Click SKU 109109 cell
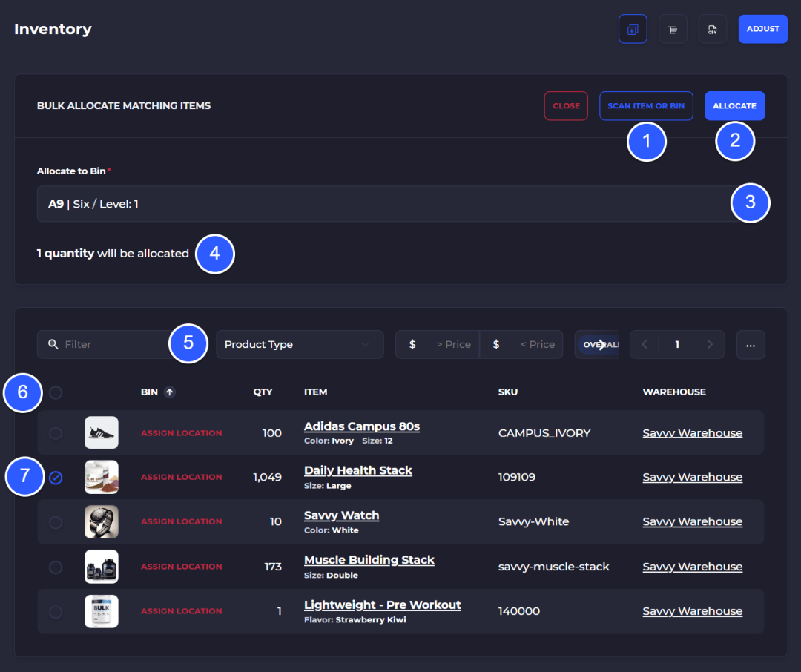The width and height of the screenshot is (801, 672). click(x=516, y=477)
